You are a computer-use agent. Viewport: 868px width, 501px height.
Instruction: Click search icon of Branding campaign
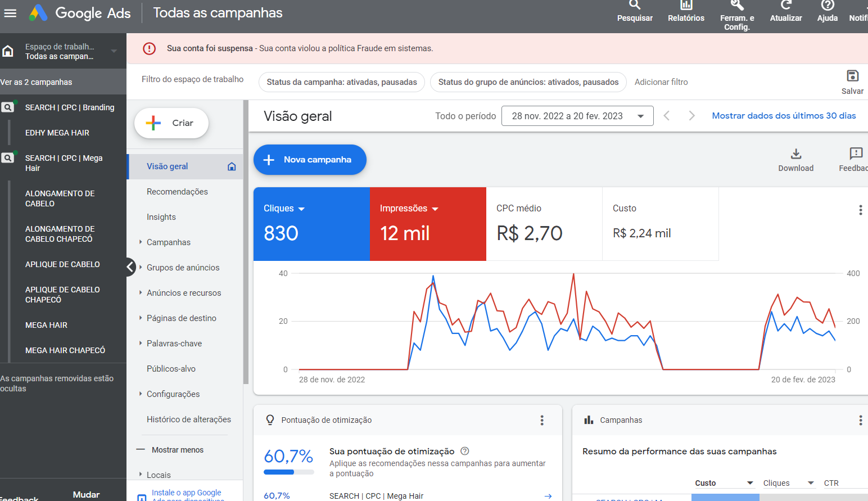[x=7, y=107]
